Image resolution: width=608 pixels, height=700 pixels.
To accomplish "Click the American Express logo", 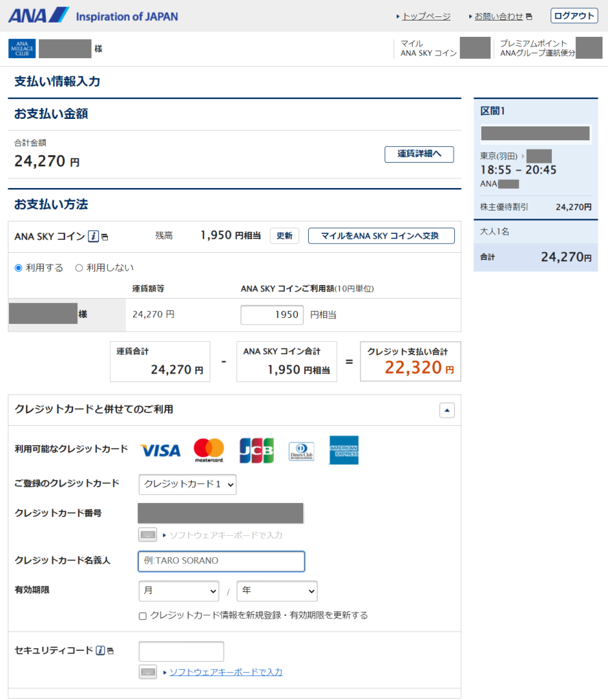I will pos(344,450).
